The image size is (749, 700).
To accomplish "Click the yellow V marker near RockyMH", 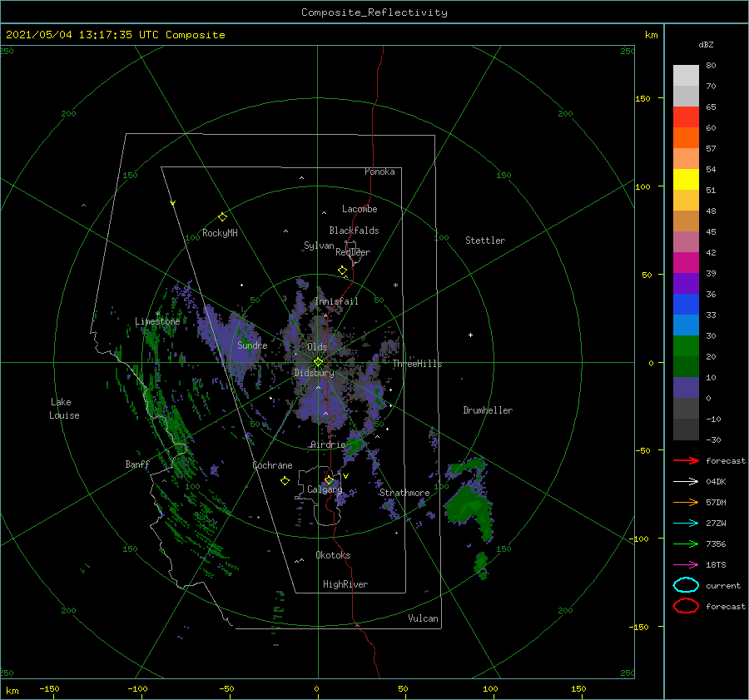I will pyautogui.click(x=173, y=203).
